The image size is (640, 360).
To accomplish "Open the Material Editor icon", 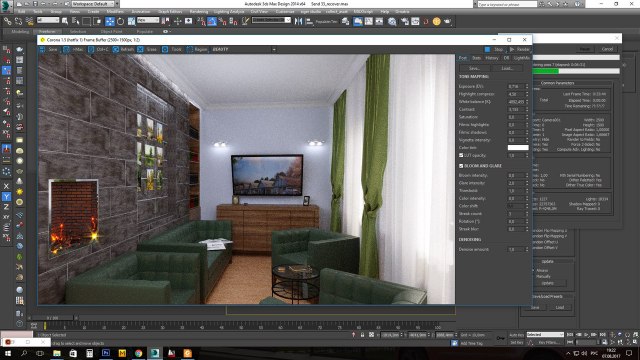I will [392, 21].
